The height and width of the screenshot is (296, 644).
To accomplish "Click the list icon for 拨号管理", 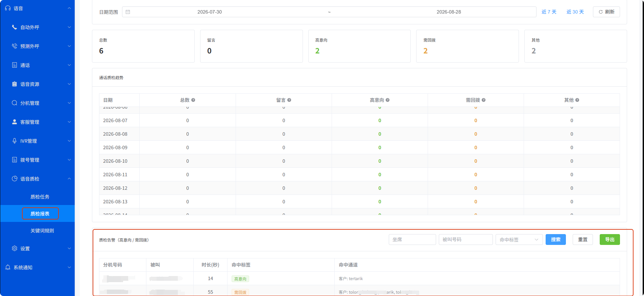I will 15,160.
